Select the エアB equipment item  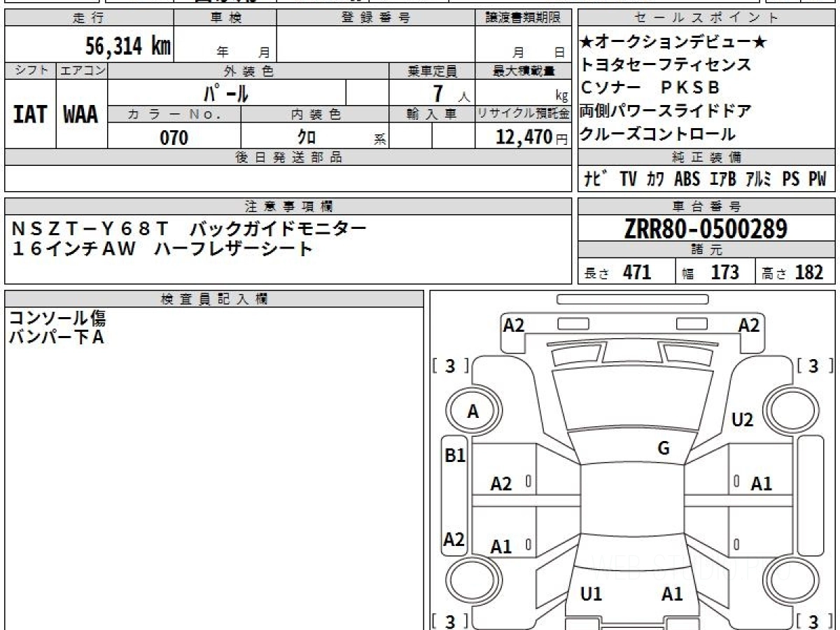coord(722,179)
